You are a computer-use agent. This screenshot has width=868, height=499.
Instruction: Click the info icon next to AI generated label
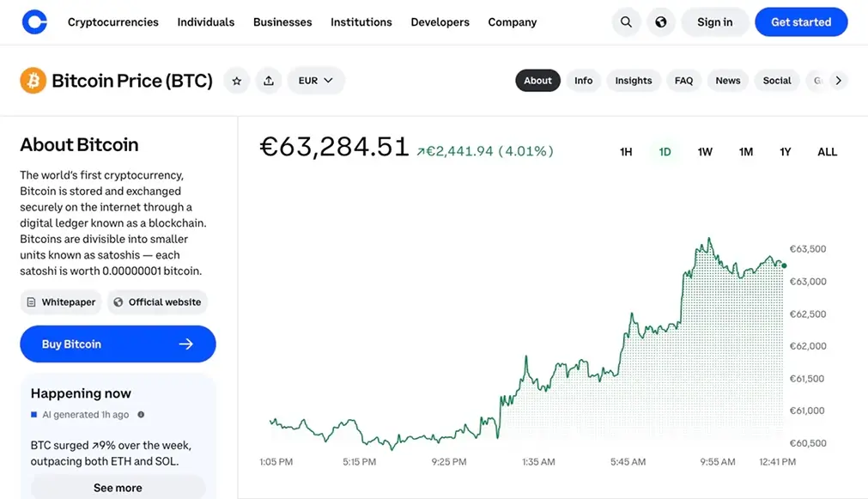tap(143, 413)
